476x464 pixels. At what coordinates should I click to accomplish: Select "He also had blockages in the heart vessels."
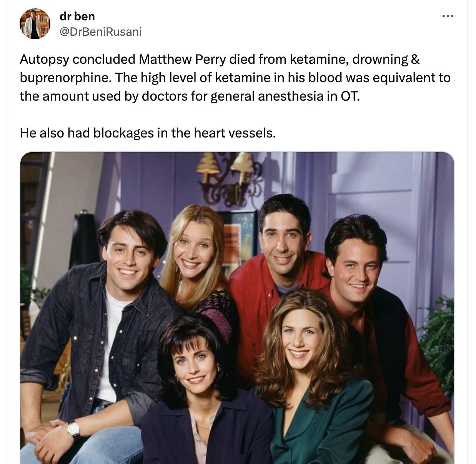click(148, 133)
